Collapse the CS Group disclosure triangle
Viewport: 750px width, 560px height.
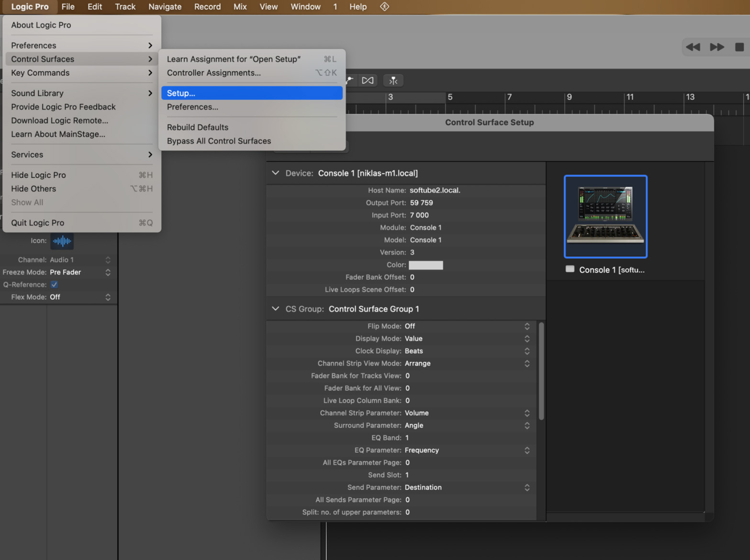(x=276, y=308)
